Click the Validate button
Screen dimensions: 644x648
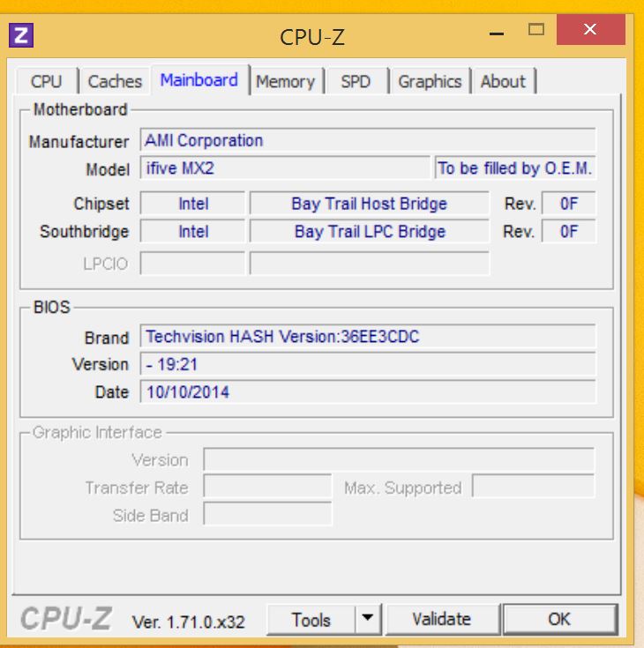point(442,620)
